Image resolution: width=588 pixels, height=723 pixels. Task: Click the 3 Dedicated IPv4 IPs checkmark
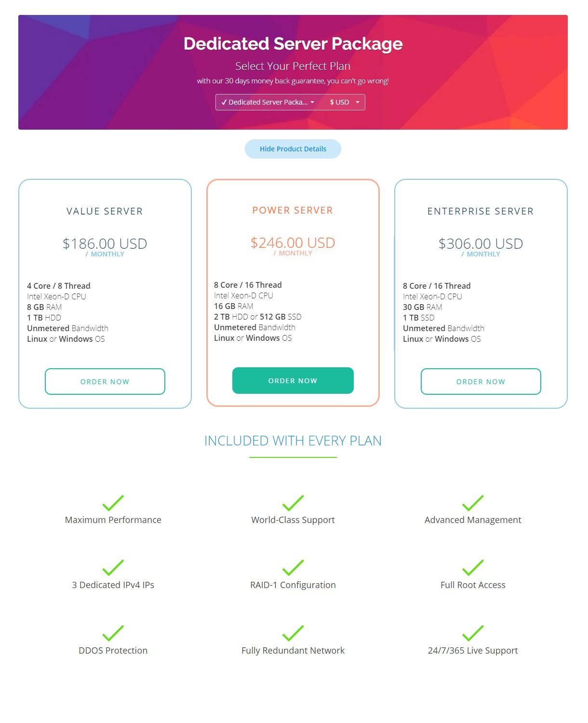coord(113,568)
